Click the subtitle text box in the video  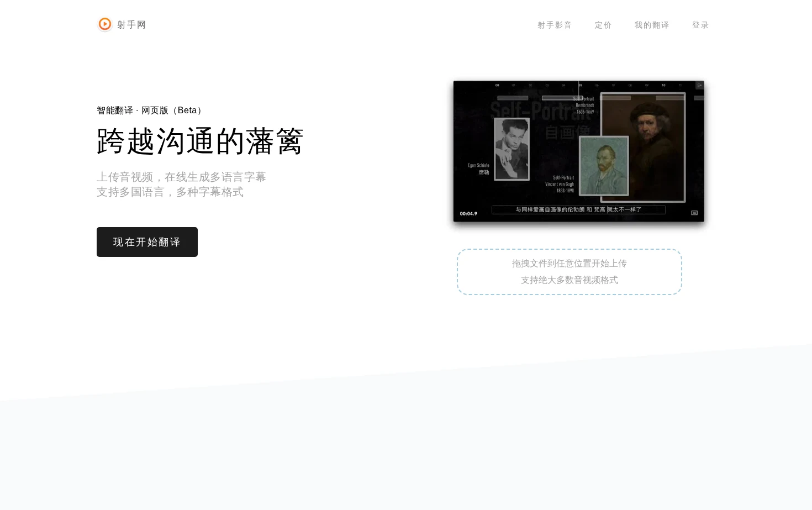click(x=578, y=210)
